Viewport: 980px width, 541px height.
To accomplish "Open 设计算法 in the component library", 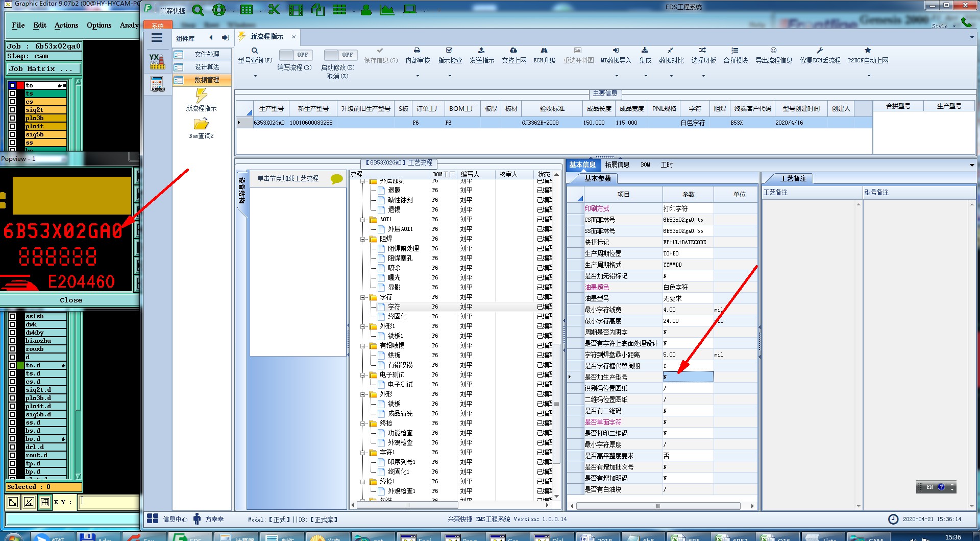I will [202, 67].
